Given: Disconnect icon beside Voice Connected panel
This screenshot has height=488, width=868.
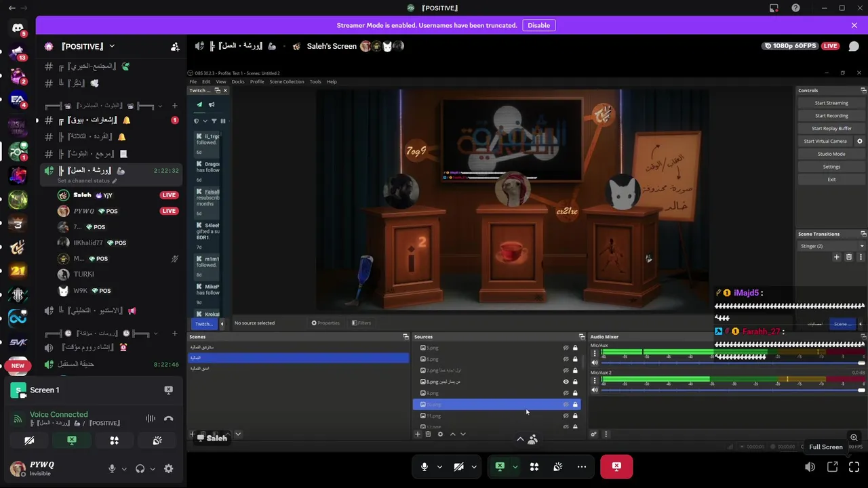Looking at the screenshot, I should coord(169,419).
